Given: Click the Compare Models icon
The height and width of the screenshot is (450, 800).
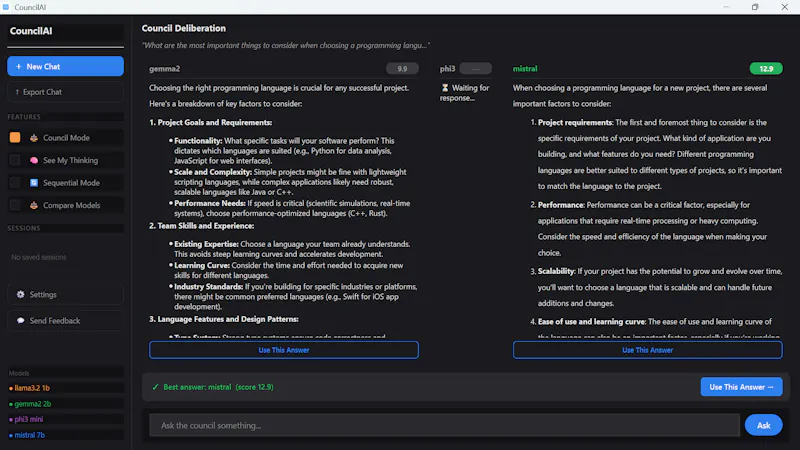Looking at the screenshot, I should pyautogui.click(x=34, y=205).
